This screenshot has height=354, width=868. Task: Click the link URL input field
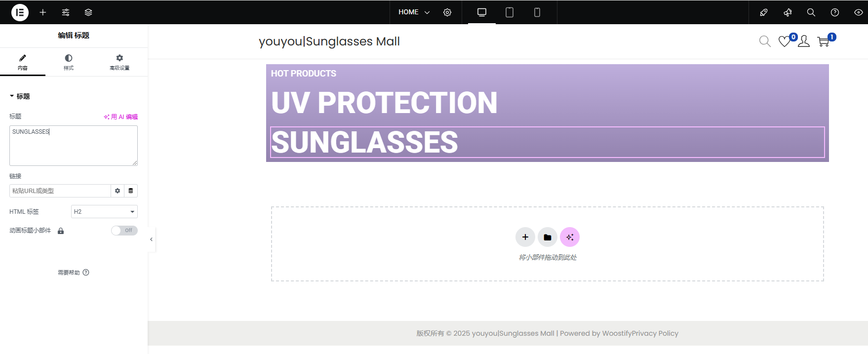[60, 191]
